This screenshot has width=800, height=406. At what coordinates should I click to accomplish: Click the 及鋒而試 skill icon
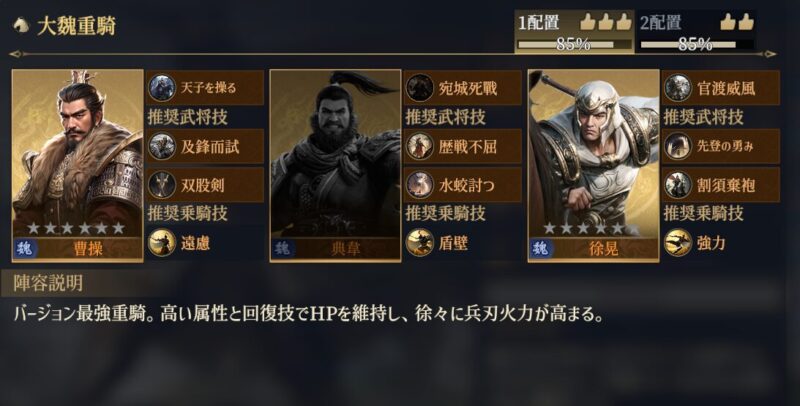point(162,146)
